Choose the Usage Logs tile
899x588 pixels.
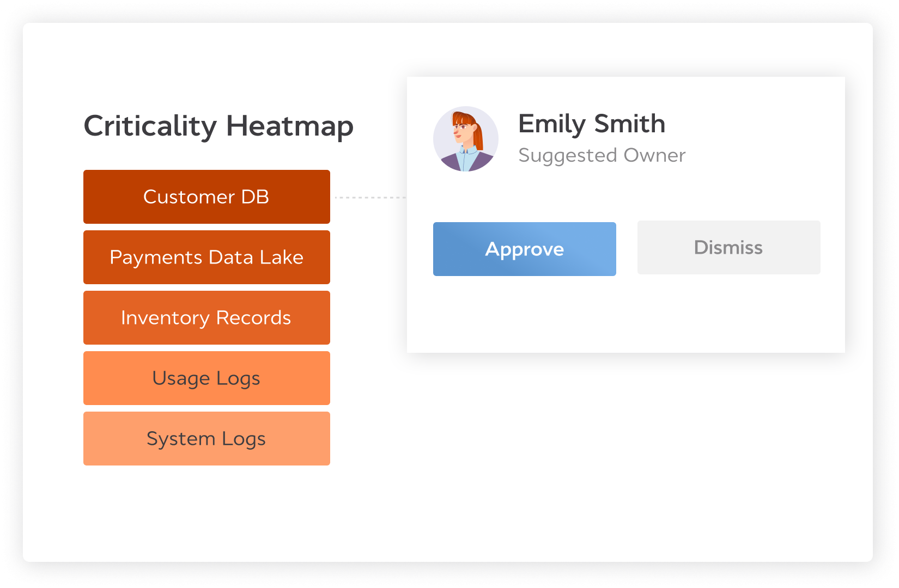pos(206,378)
